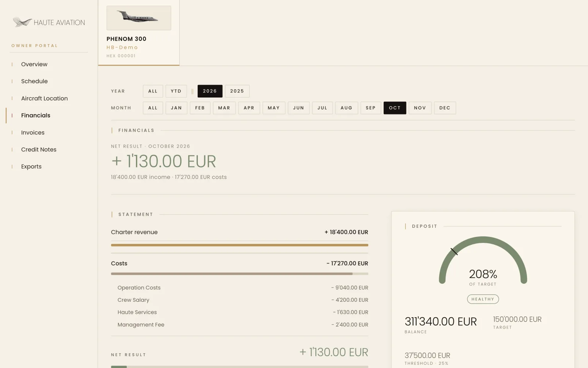
Task: Set month filter to ALL
Action: pos(153,108)
